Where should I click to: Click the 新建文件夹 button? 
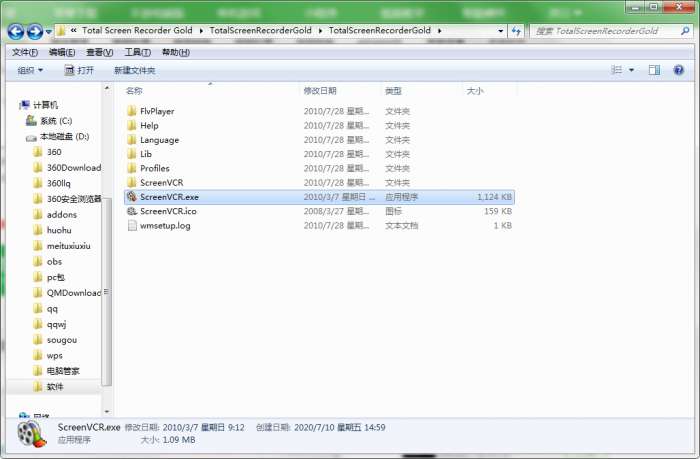click(x=134, y=70)
